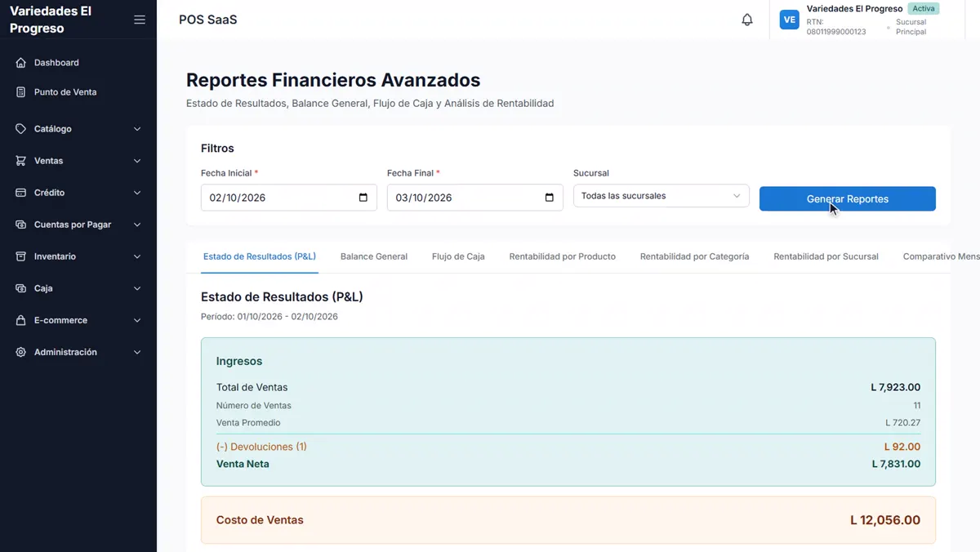Switch to Estado de Resultados (P&L) tab
The image size is (980, 552).
[x=260, y=256]
